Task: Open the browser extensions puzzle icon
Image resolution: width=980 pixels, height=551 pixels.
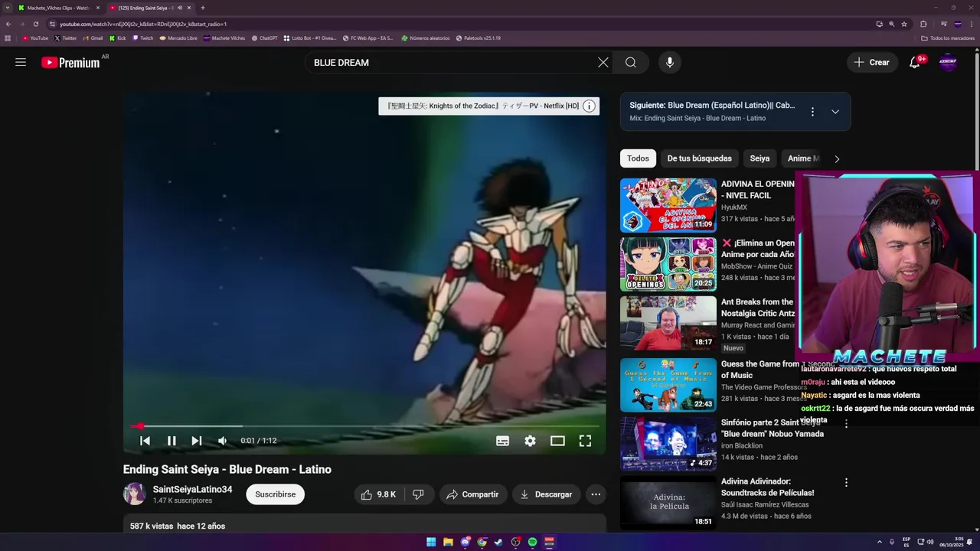Action: (923, 24)
